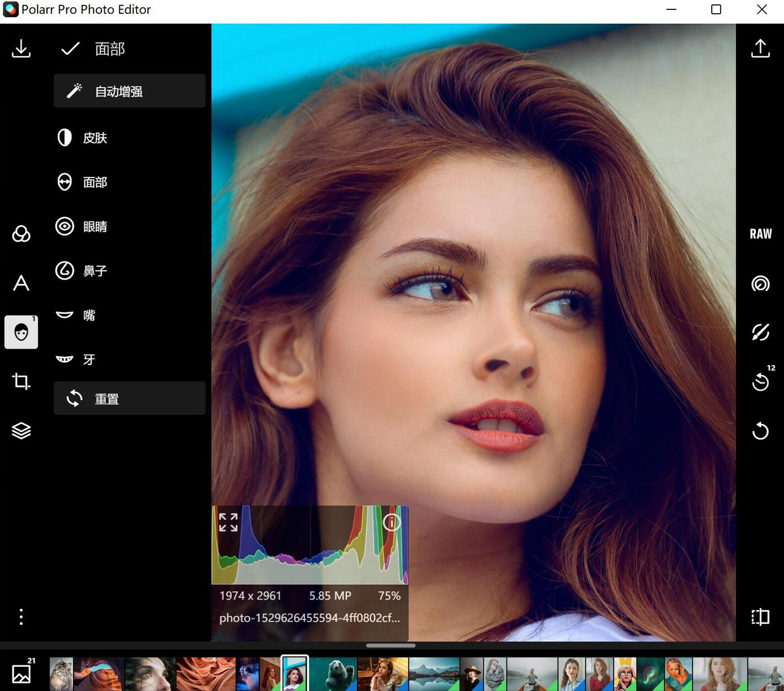Apply 自动增强 auto enhance
This screenshot has height=691, width=784.
pos(130,91)
